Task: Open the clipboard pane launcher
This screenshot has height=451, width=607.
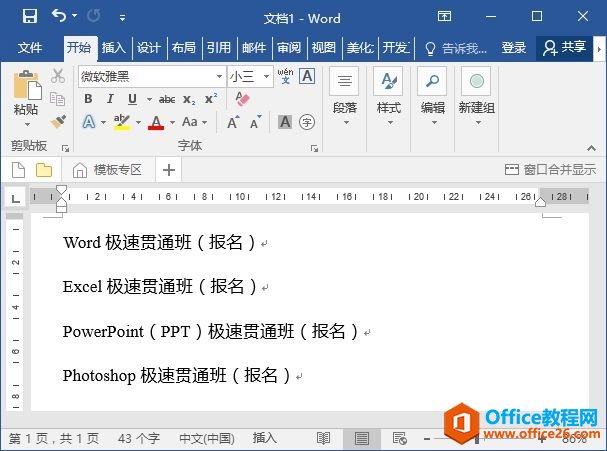Action: click(65, 148)
